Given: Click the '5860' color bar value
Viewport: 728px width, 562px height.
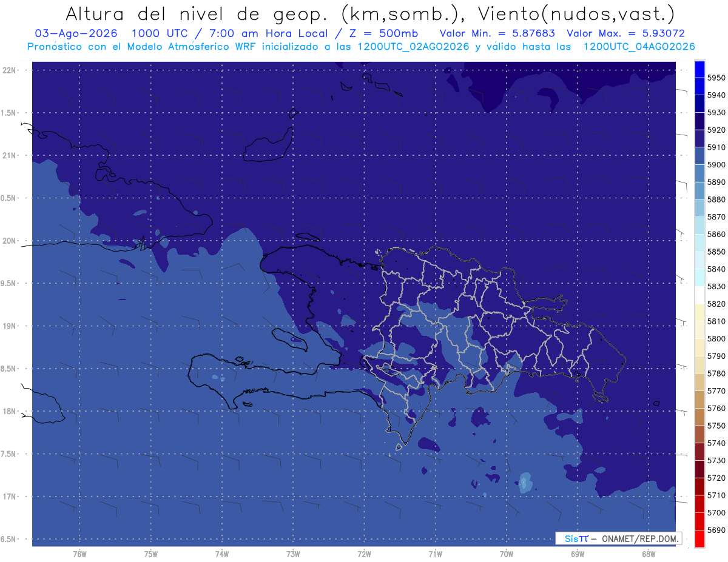Looking at the screenshot, I should (716, 234).
